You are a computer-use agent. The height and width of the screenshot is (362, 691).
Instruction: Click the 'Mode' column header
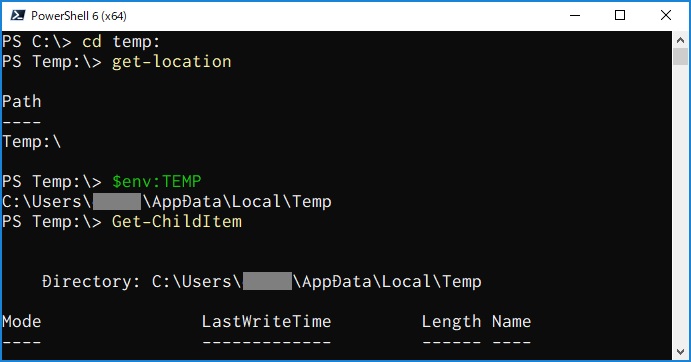[22, 321]
